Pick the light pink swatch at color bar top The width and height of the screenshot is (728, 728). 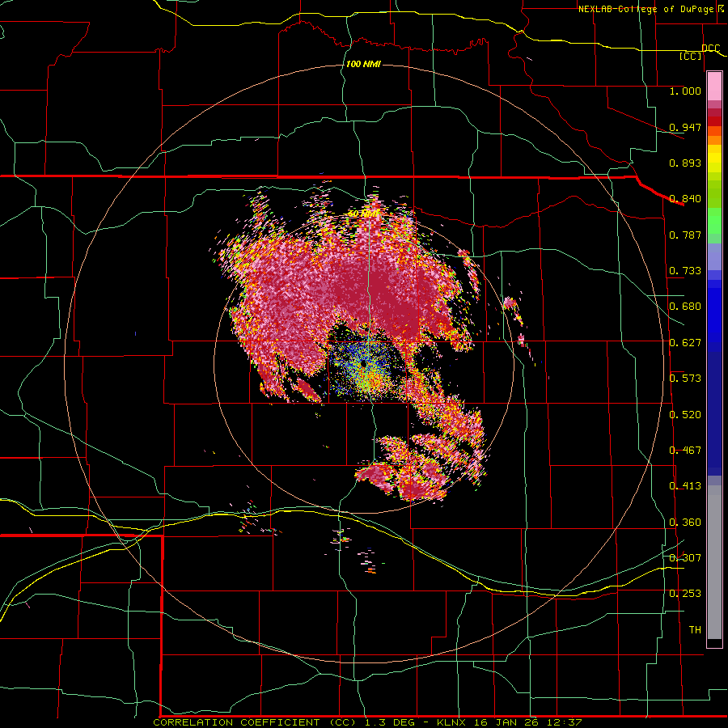pyautogui.click(x=714, y=87)
